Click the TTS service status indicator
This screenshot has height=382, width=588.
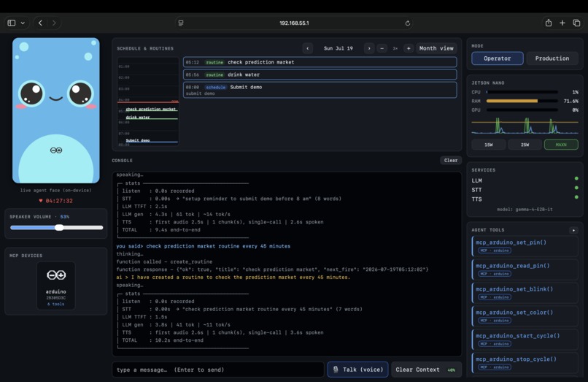click(x=576, y=196)
